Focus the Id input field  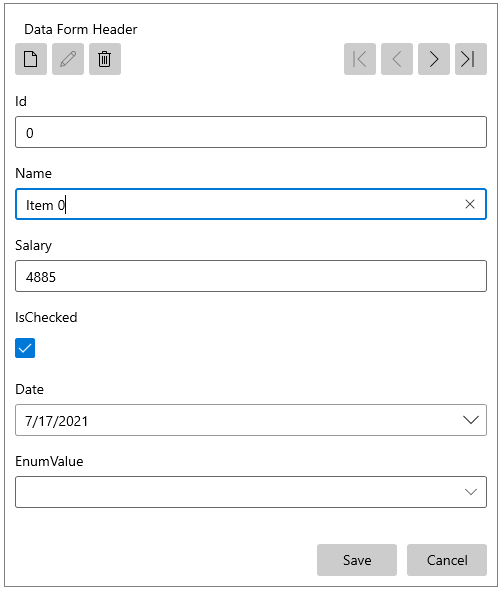pos(251,132)
